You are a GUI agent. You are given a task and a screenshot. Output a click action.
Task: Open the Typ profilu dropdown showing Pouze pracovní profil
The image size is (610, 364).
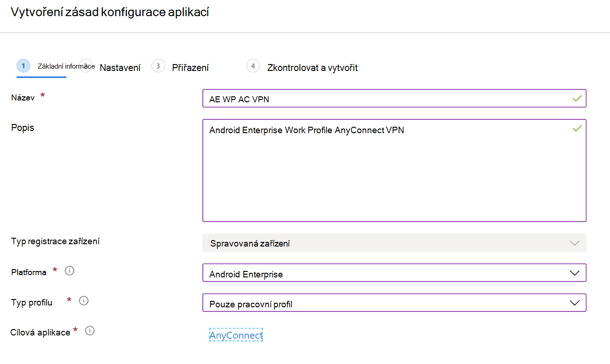[x=394, y=303]
